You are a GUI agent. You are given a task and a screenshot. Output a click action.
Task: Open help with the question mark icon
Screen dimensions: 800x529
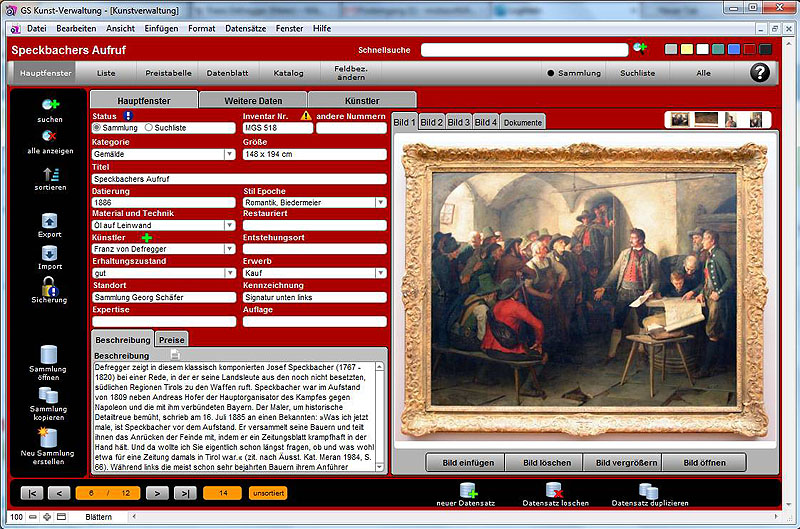tap(760, 72)
